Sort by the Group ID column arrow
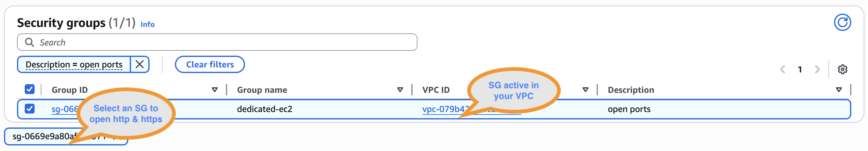Viewport: 868px width, 151px height. pyautogui.click(x=215, y=90)
